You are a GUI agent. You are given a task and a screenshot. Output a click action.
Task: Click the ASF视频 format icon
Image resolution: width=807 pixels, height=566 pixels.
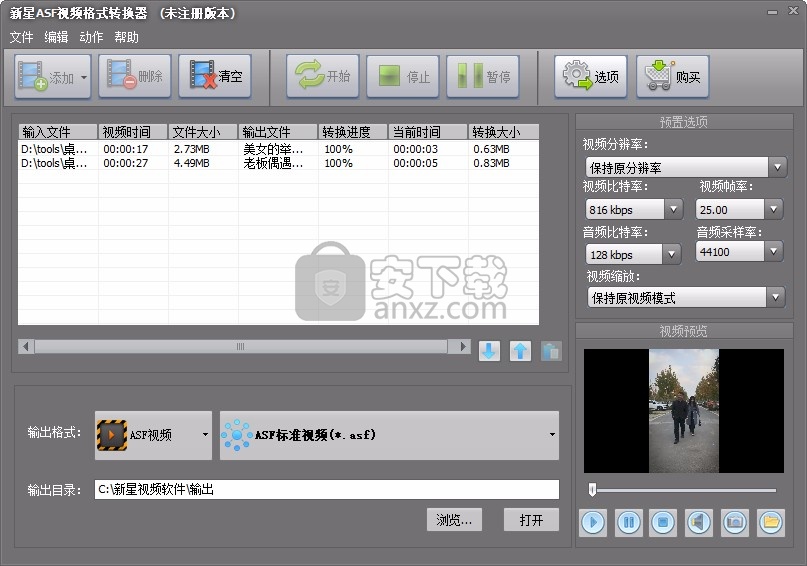coord(112,435)
